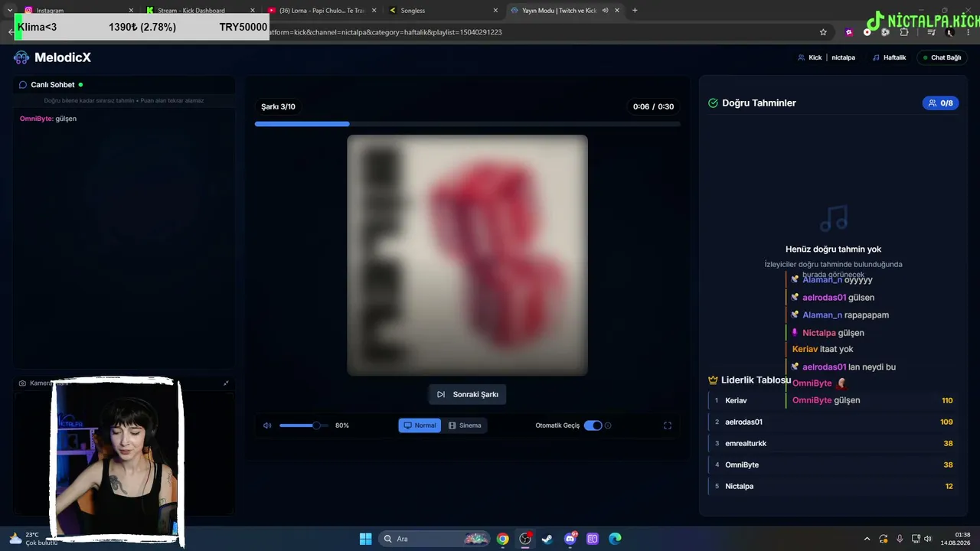Click the Doğru Tahminler heading
Viewport: 980px width, 551px height.
click(x=759, y=103)
